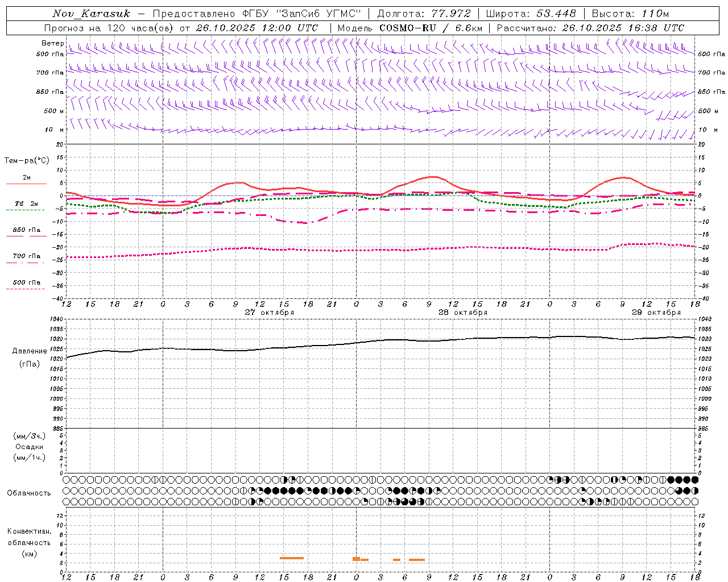728x582 pixels.
Task: Click the solid-line "2м" legend entry
Action: click(27, 177)
